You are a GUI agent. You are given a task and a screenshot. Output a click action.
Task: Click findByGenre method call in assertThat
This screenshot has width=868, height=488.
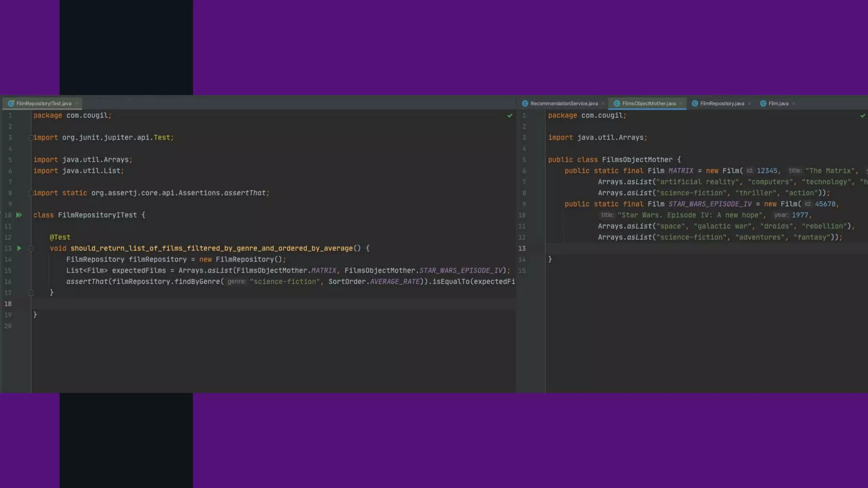click(197, 282)
